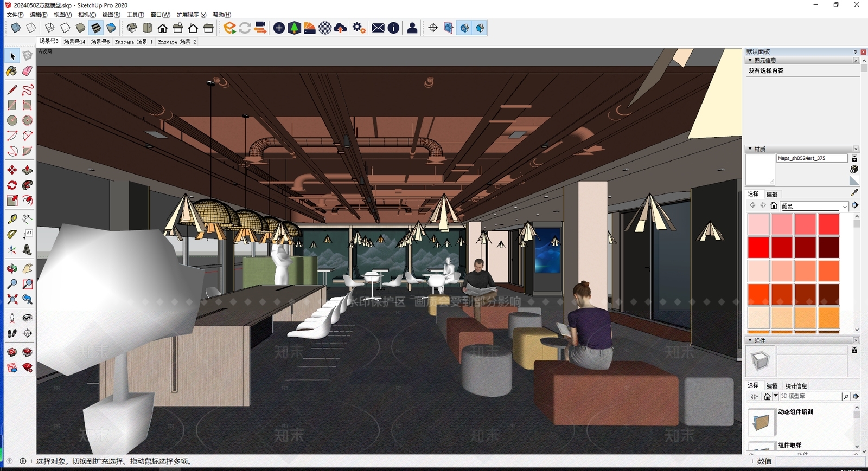Pick the Eraser tool

coord(27,71)
